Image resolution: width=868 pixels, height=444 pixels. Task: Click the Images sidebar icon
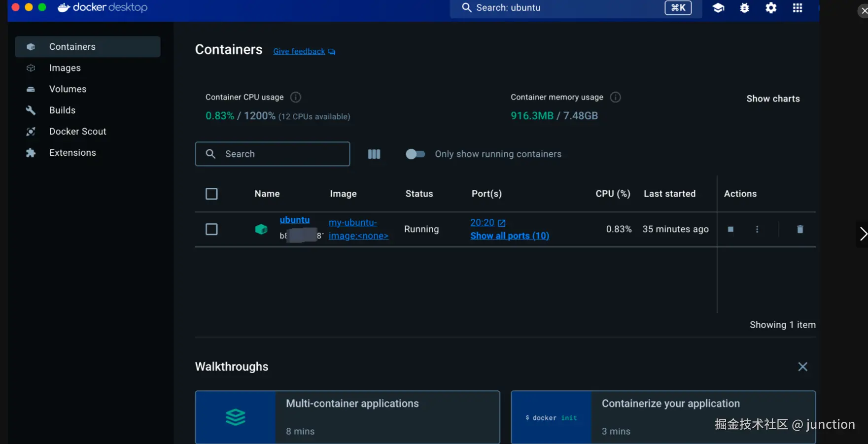pos(31,68)
